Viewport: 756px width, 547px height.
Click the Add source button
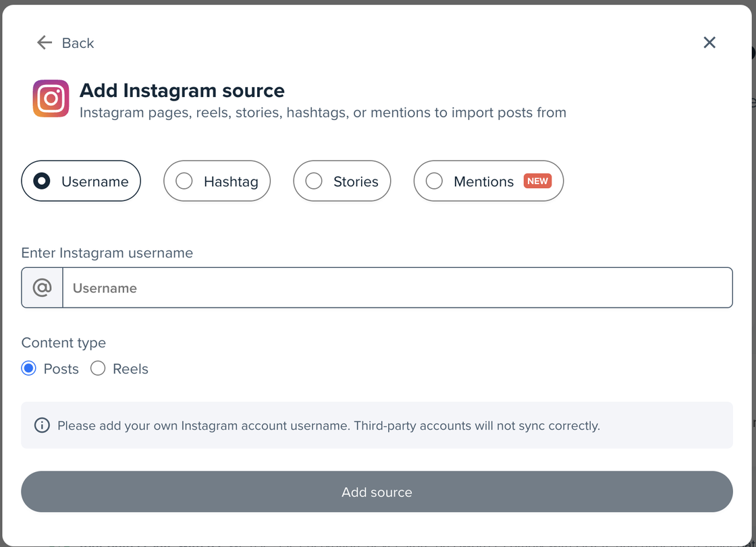[x=377, y=492]
